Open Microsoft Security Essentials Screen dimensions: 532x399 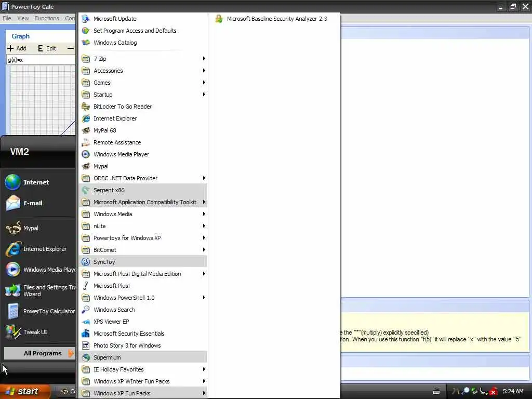(143, 334)
